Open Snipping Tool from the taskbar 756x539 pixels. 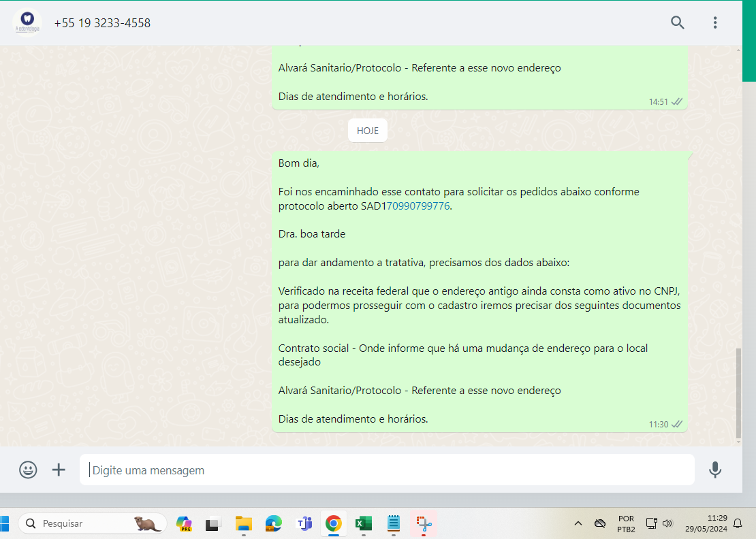[x=424, y=523]
